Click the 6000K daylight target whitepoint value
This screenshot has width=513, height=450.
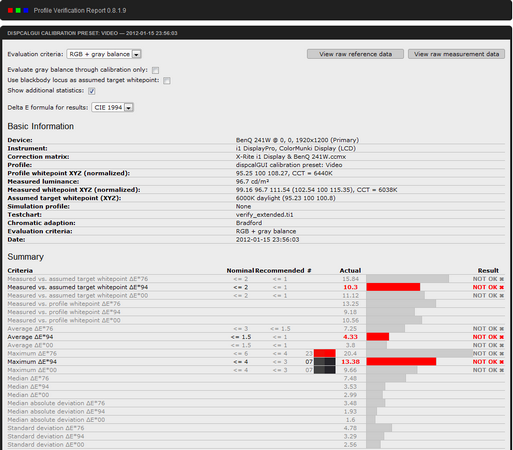point(286,198)
